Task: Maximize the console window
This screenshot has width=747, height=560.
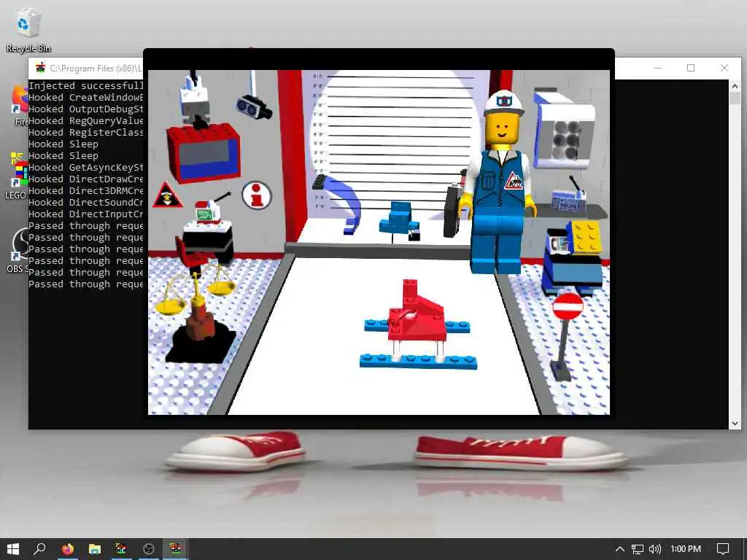Action: 691,68
